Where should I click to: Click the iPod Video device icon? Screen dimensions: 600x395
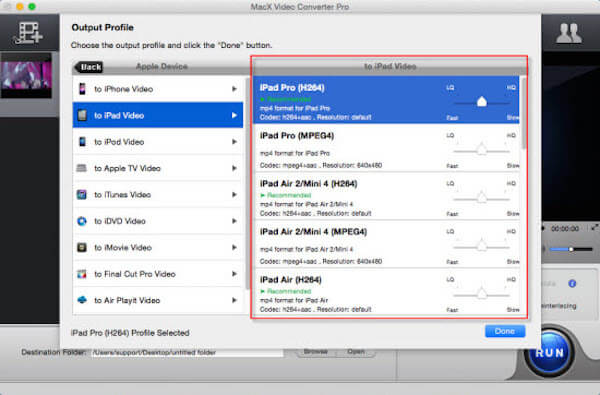tap(82, 142)
